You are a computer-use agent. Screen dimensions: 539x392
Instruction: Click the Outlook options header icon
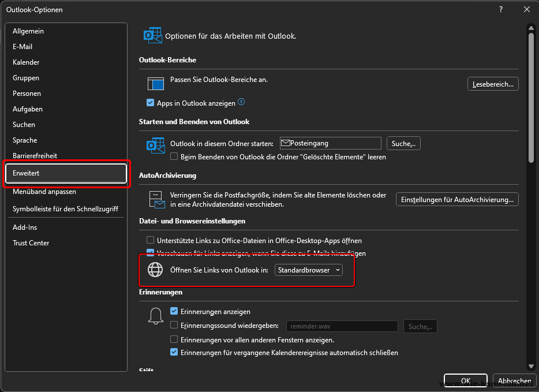(152, 36)
